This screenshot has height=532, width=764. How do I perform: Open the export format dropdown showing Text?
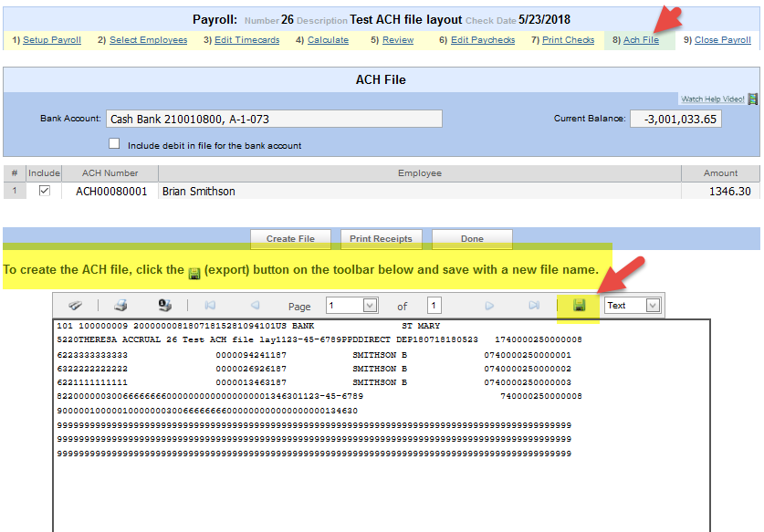[632, 305]
